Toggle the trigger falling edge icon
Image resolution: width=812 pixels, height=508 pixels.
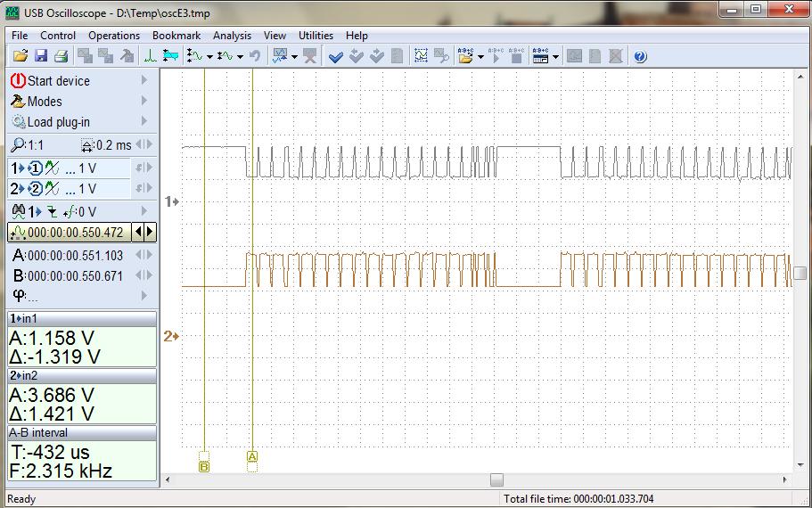53,211
